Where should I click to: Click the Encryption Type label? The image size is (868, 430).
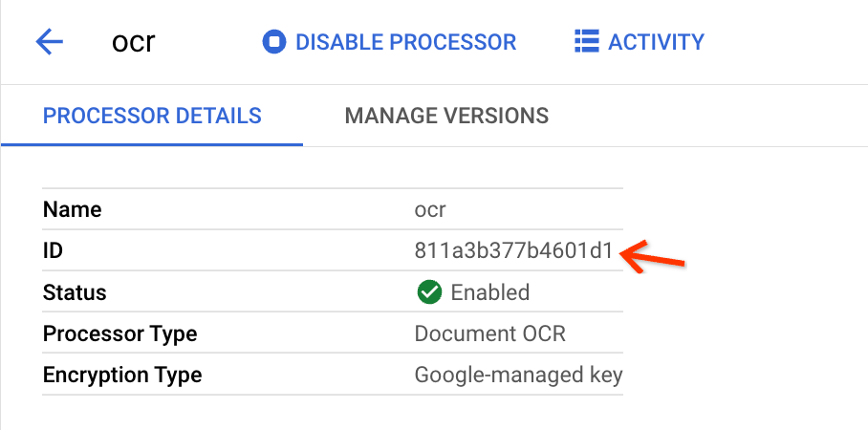pyautogui.click(x=122, y=376)
